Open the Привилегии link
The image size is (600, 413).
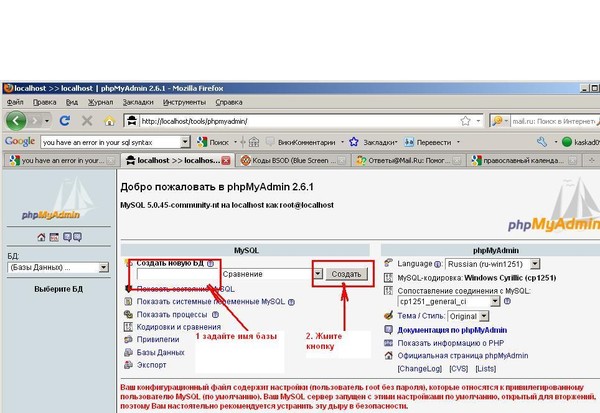[158, 340]
